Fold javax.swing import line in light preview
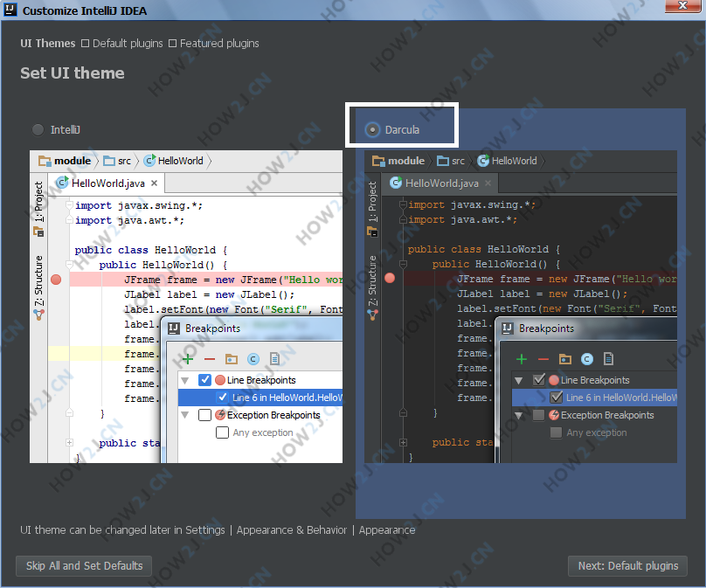Viewport: 706px width, 588px height. (69, 205)
